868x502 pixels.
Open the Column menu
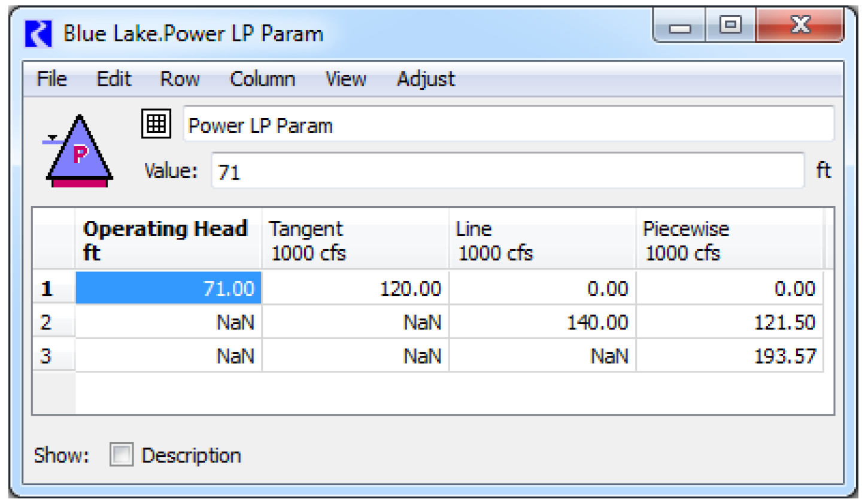click(x=262, y=79)
